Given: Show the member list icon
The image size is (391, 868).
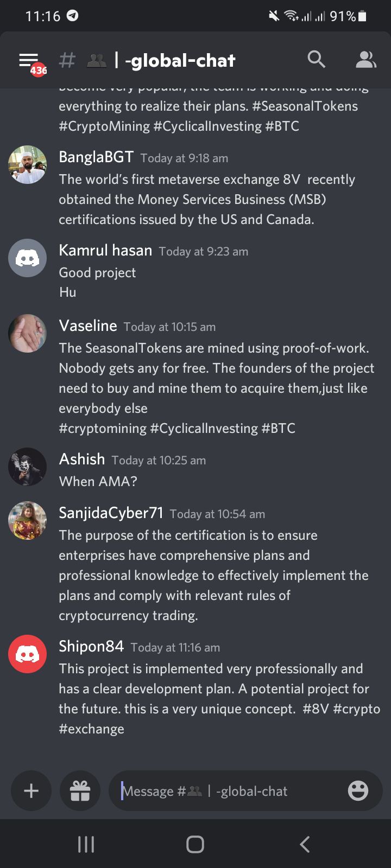Looking at the screenshot, I should 365,60.
